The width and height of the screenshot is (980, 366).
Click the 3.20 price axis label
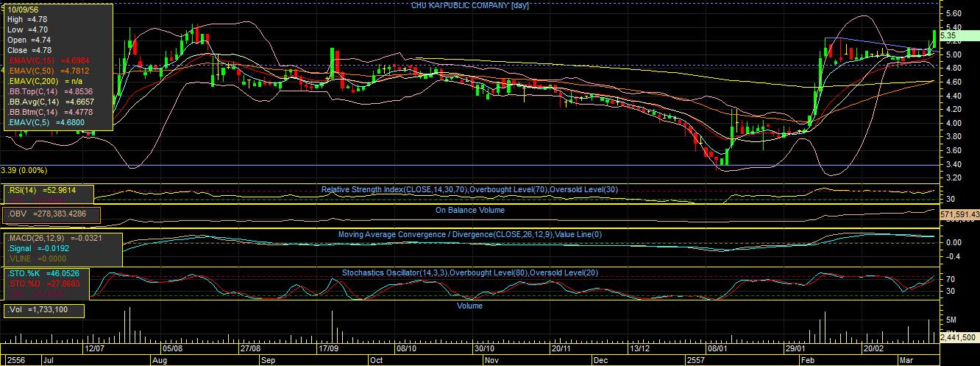pos(956,178)
